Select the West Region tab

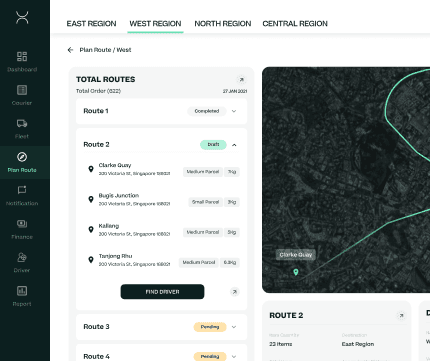(x=155, y=24)
